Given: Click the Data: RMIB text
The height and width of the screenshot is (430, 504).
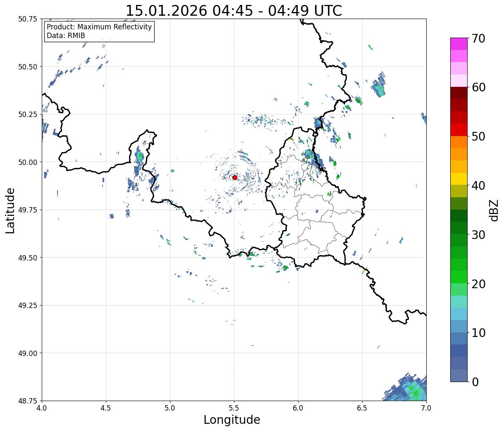Looking at the screenshot, I should click(66, 36).
